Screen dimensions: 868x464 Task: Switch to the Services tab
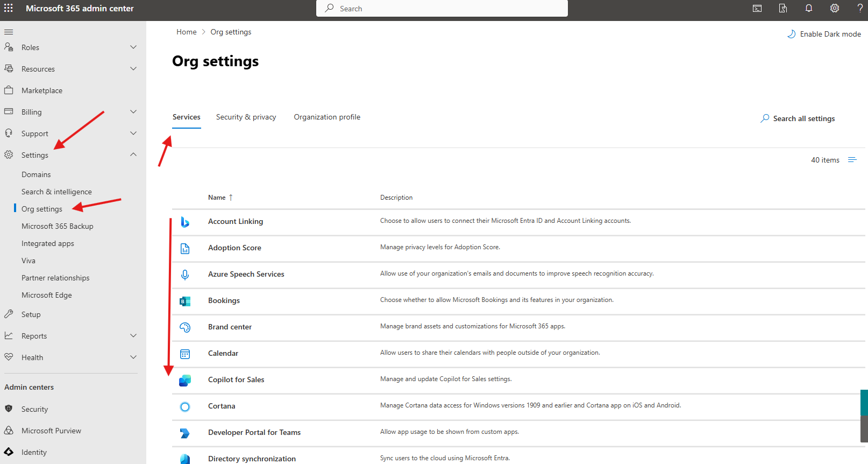[187, 117]
